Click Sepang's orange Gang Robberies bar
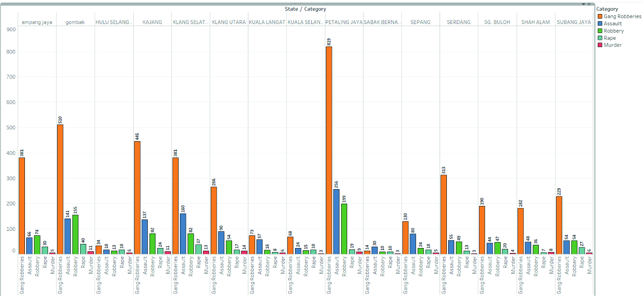The height and width of the screenshot is (296, 644). coord(406,238)
